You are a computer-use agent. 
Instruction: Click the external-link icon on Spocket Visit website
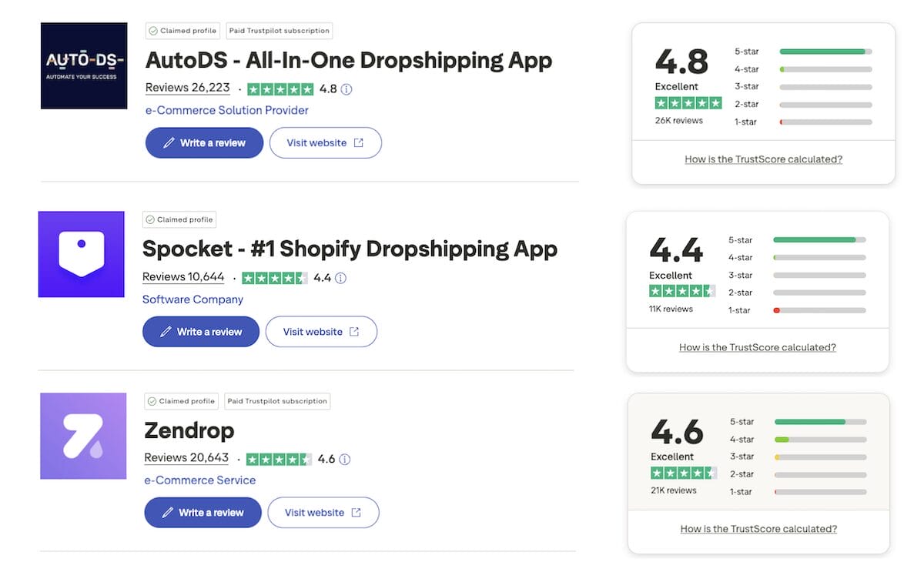point(353,331)
